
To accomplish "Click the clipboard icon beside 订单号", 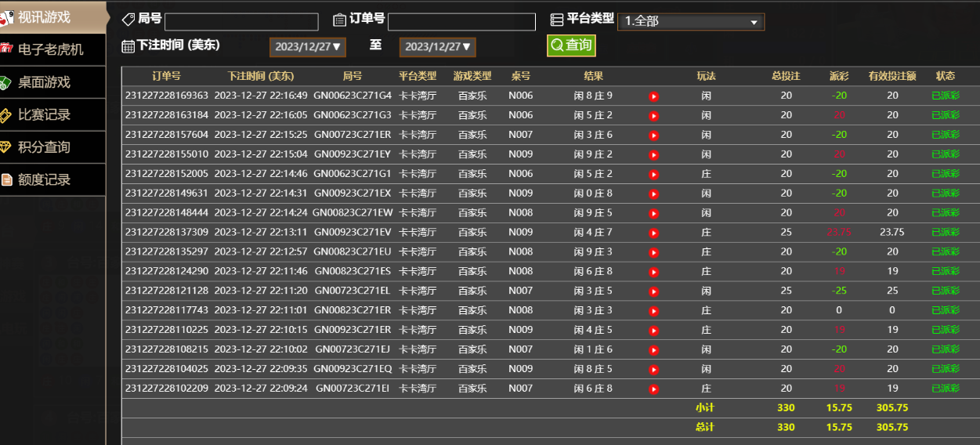I will coord(339,20).
